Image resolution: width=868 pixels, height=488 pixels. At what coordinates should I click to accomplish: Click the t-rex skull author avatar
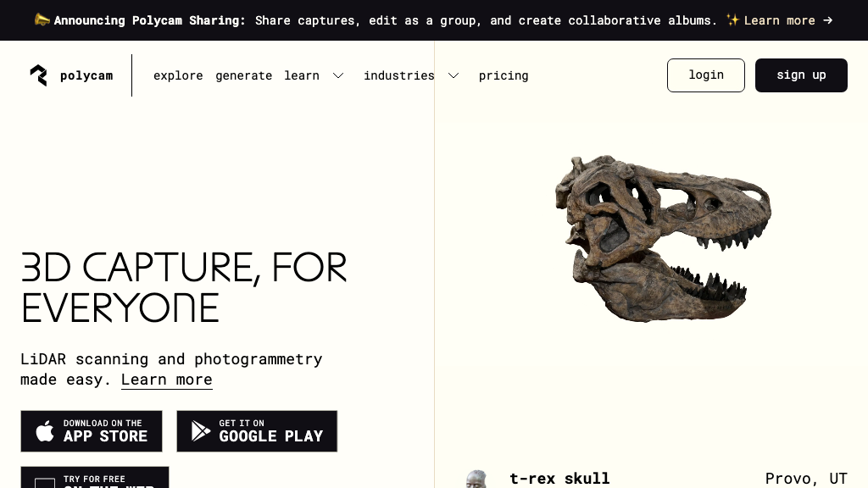476,480
